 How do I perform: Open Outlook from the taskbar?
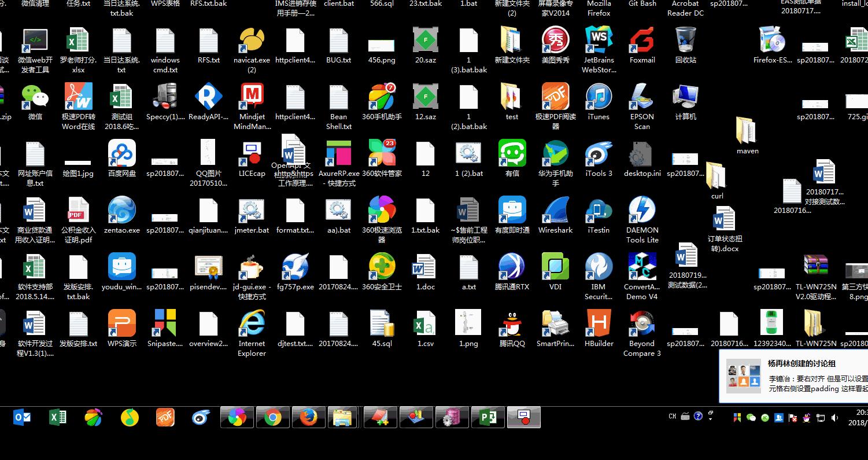point(22,417)
